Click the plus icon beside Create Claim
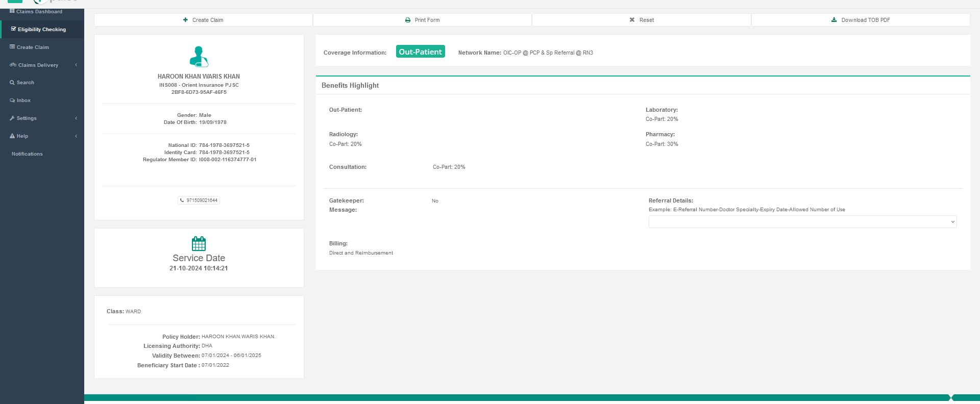Viewport: 980px width, 404px height. [185, 20]
